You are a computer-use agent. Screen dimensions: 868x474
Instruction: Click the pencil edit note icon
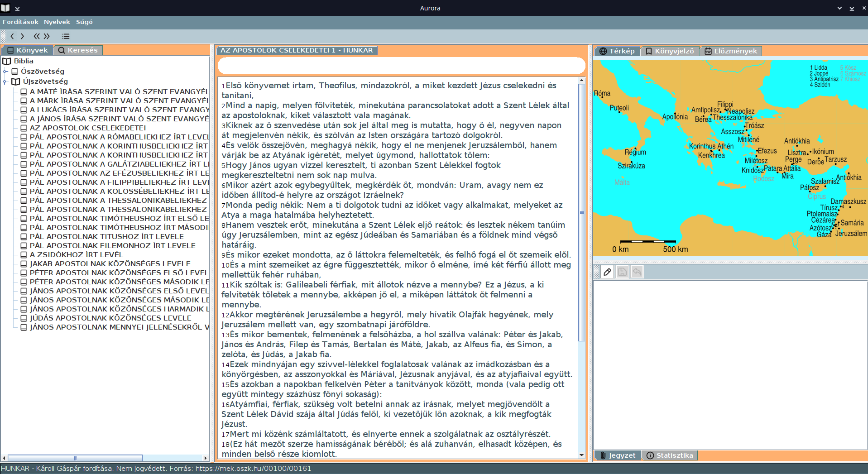click(x=607, y=272)
